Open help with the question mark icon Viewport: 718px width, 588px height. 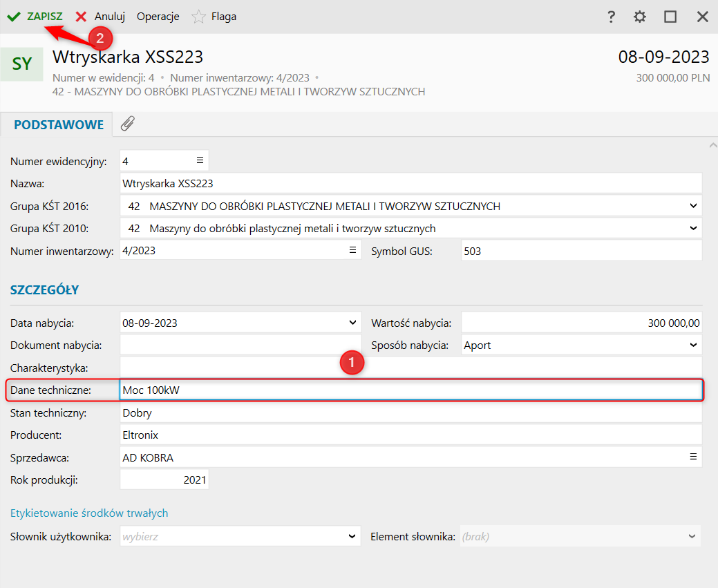click(611, 17)
